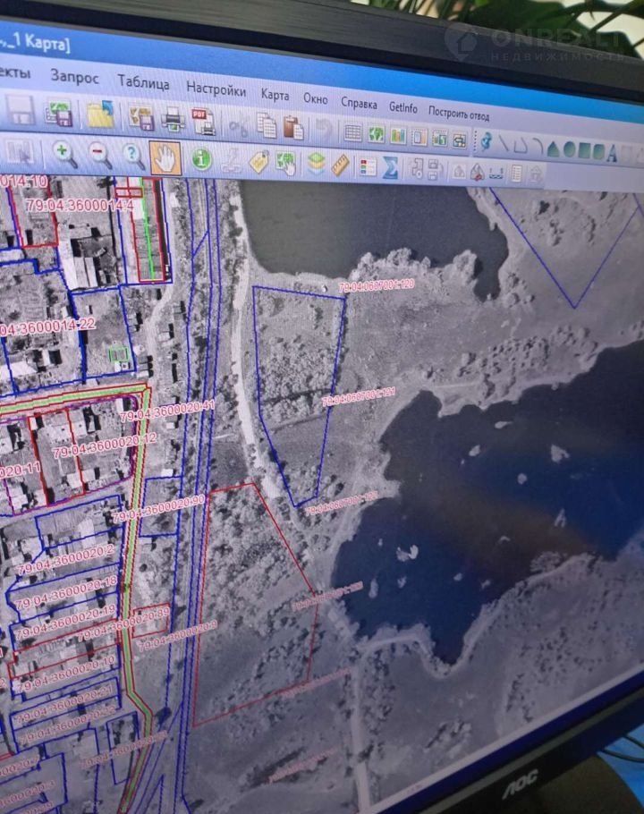Select the Zoom Out magnifier tool
Image resolution: width=644 pixels, height=814 pixels.
click(98, 156)
